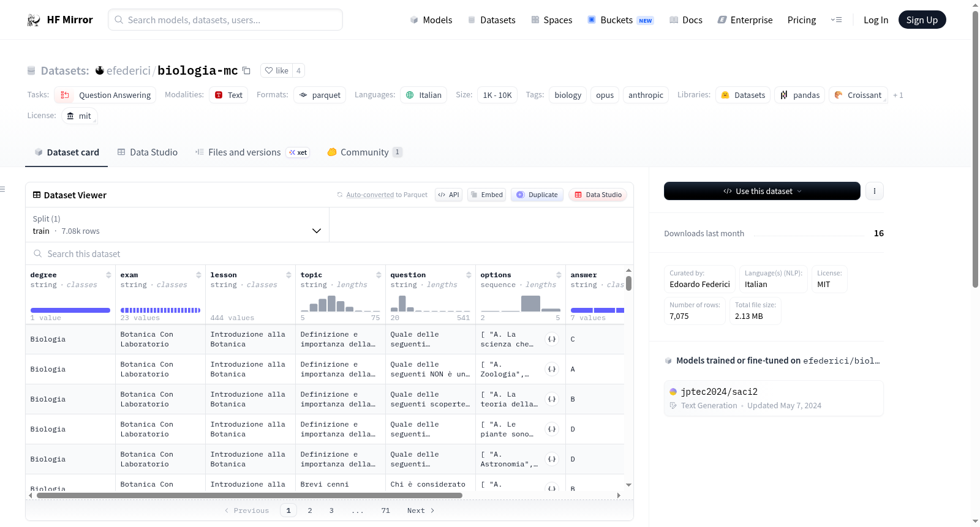The image size is (980, 527).
Task: Click Sign Up button
Action: [x=922, y=20]
